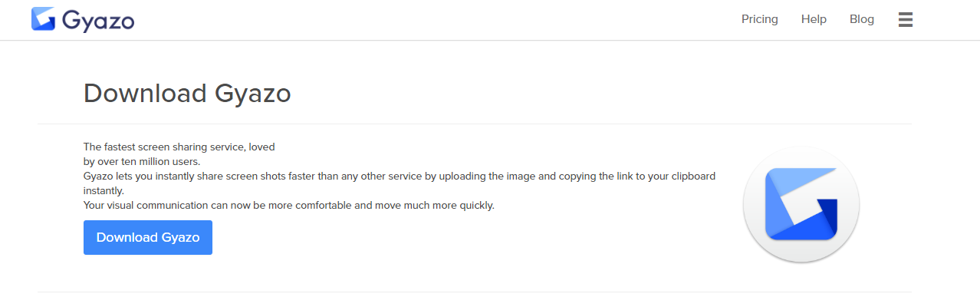Click the blue G shape inside the round icon

tap(801, 203)
